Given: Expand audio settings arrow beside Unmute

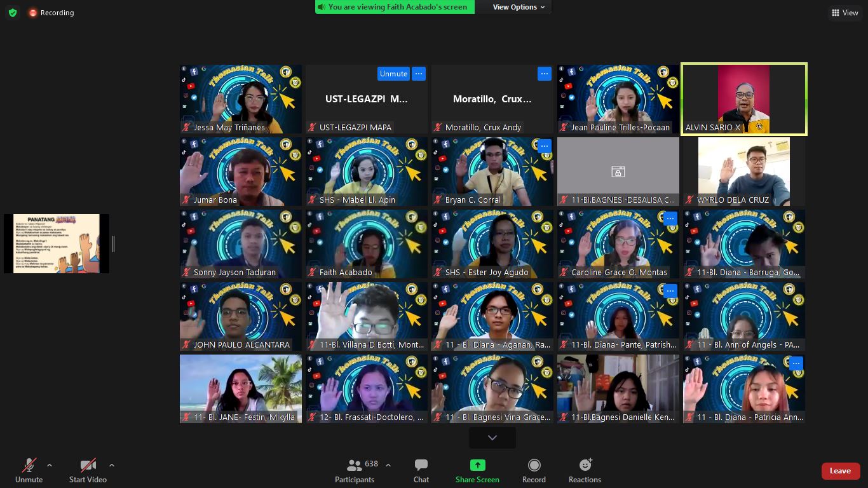Looking at the screenshot, I should tap(50, 465).
